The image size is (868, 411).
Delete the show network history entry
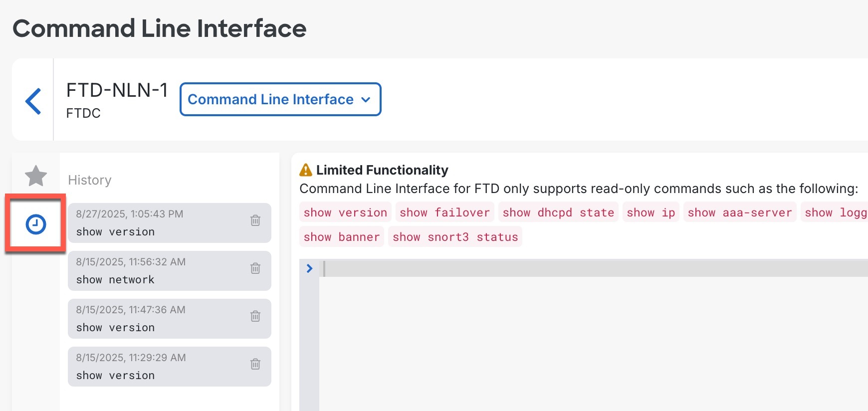(255, 268)
